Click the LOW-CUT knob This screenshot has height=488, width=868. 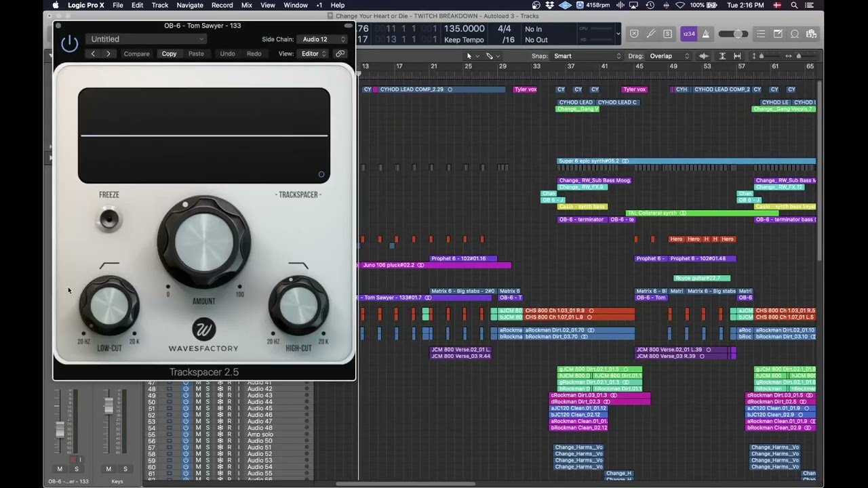[x=109, y=305]
